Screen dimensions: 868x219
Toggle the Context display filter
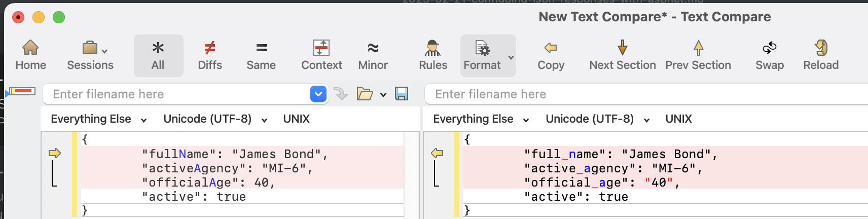point(321,55)
